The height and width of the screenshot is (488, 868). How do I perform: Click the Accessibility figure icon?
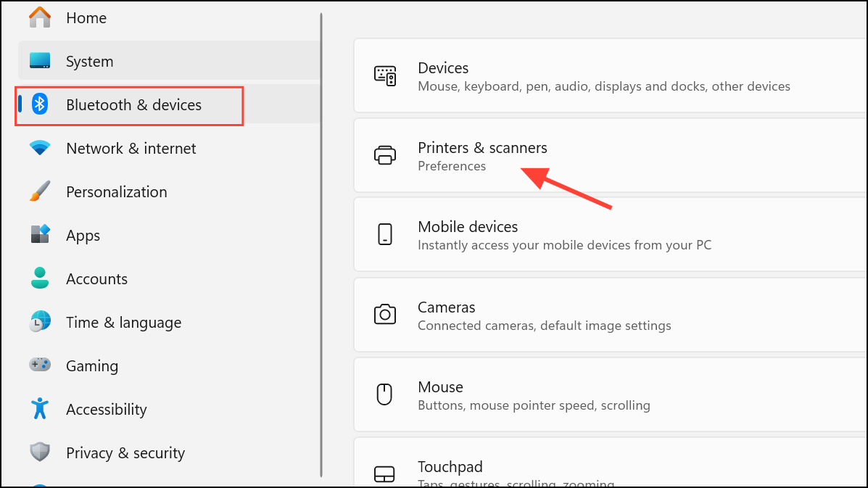[x=40, y=409]
